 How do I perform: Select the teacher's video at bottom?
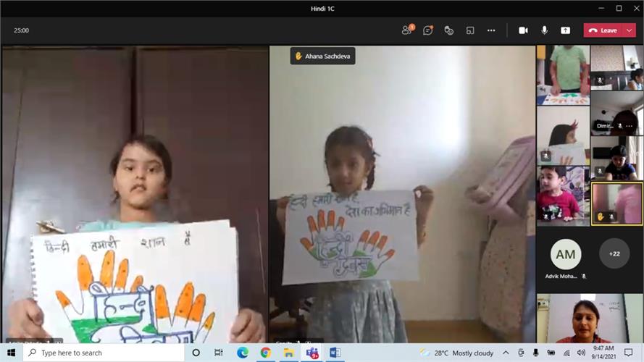click(590, 319)
